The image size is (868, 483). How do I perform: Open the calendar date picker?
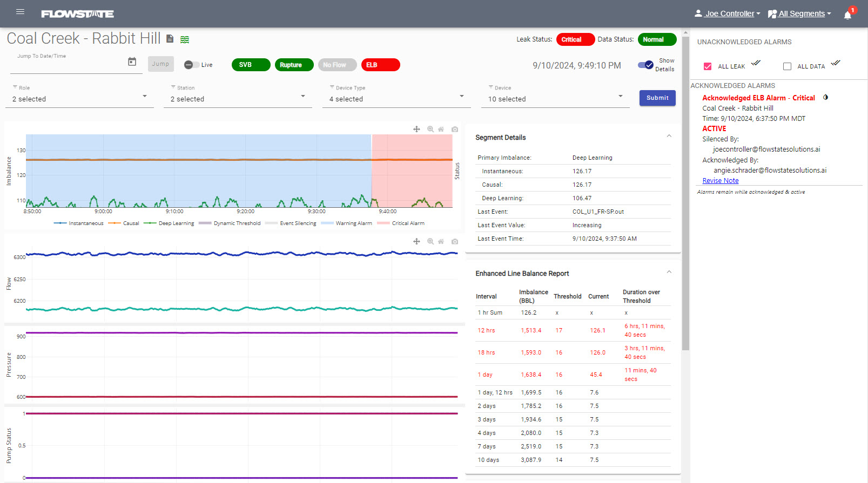point(132,62)
